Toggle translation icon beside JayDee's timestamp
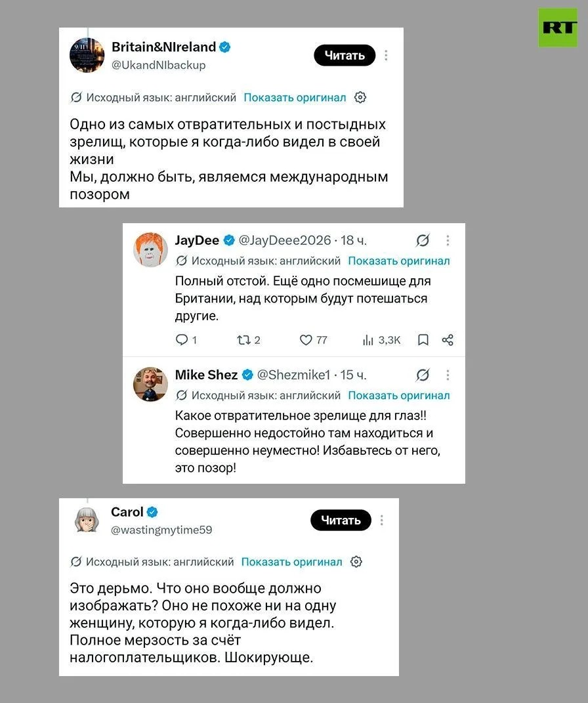The image size is (588, 703). click(x=423, y=241)
